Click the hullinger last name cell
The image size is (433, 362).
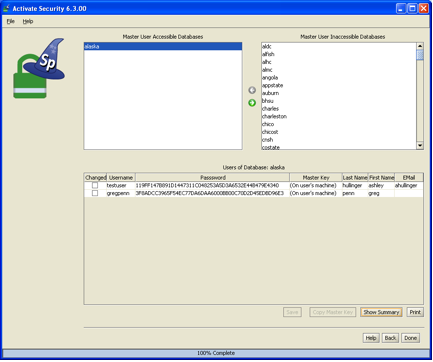[x=355, y=185]
